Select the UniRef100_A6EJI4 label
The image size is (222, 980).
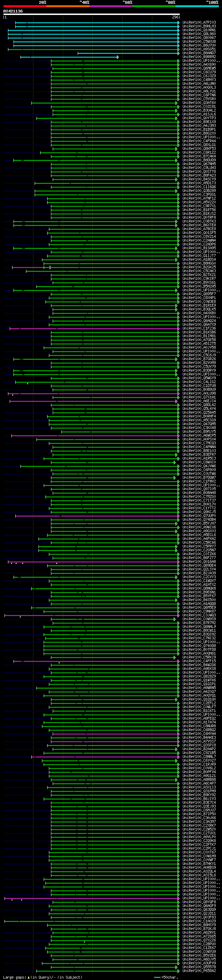(x=199, y=401)
